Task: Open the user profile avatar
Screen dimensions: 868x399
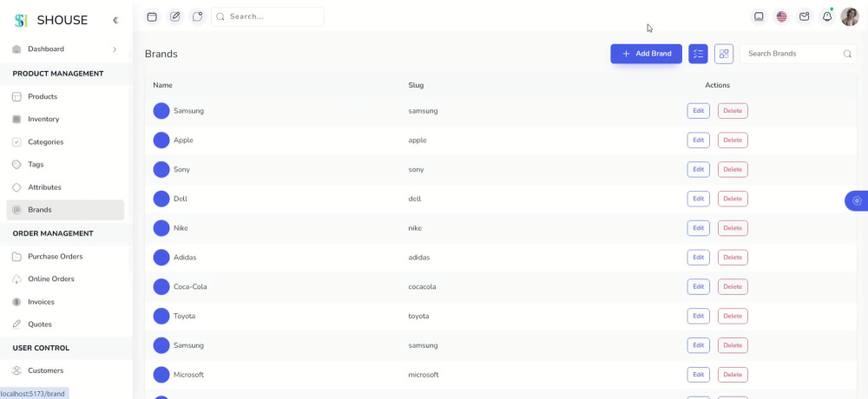Action: 850,16
